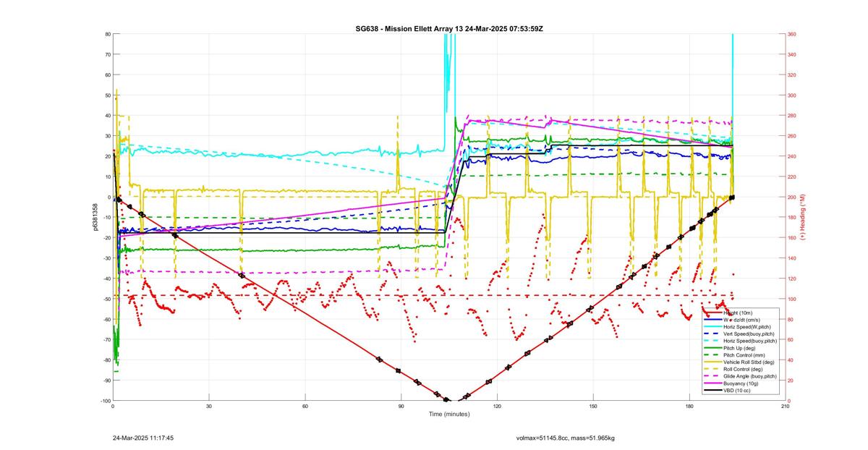Click left y-axis tick label '-70'
Screen dimensions: 868x450
(x=106, y=340)
